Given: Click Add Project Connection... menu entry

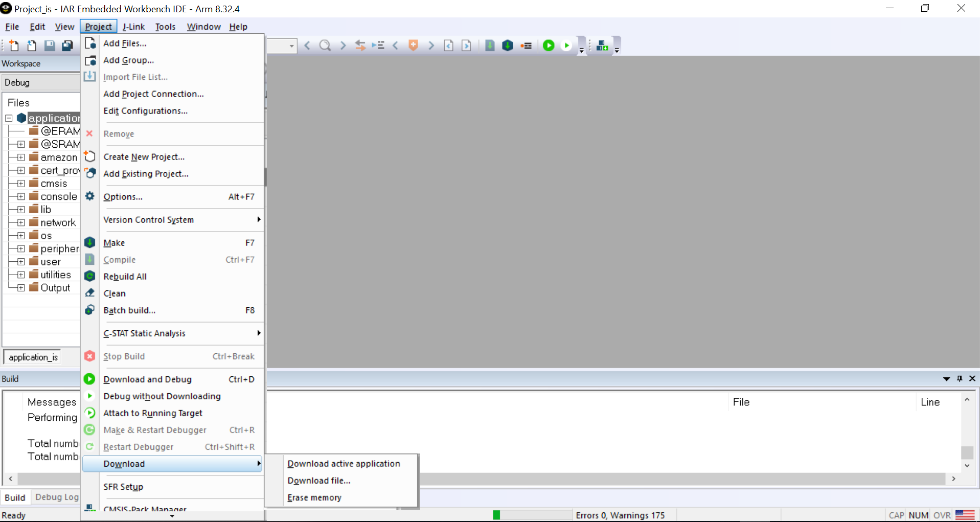Looking at the screenshot, I should [173, 94].
